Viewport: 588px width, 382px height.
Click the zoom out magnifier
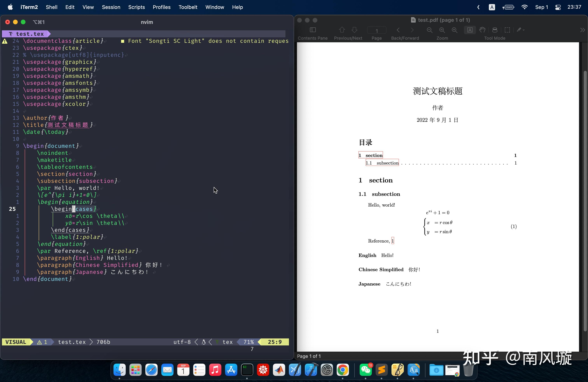(x=430, y=30)
